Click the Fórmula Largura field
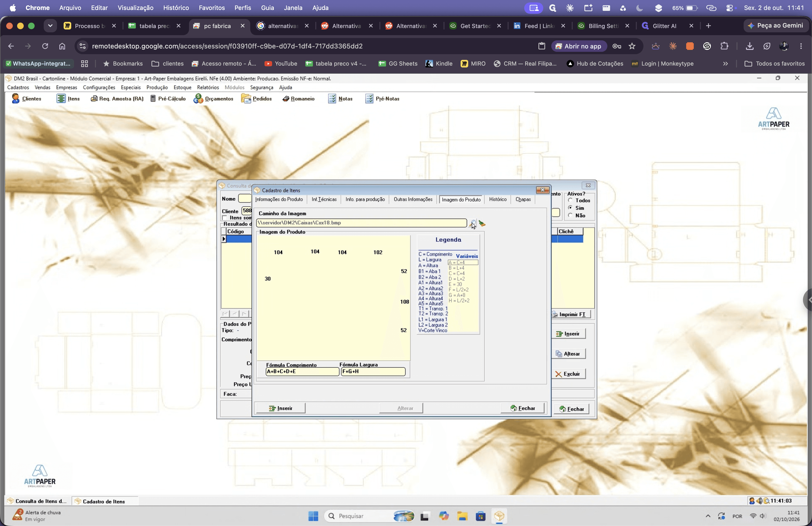Viewport: 812px width, 526px height. (373, 371)
